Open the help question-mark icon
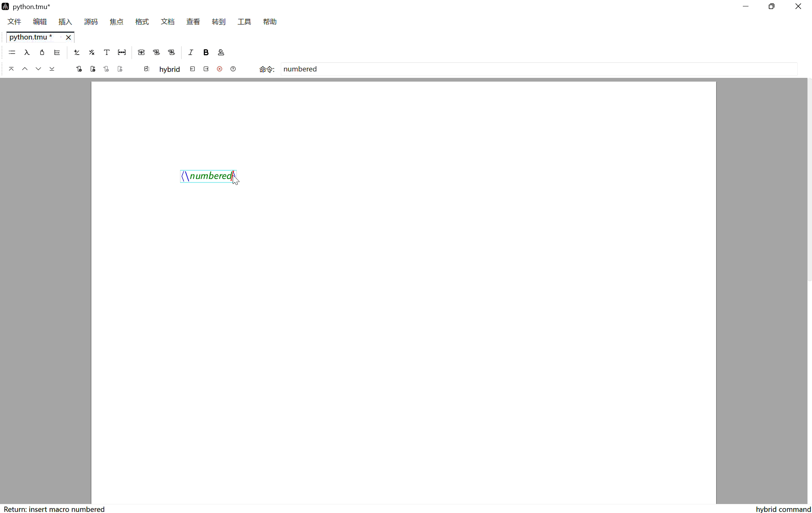Viewport: 812px width, 513px height. tap(233, 69)
